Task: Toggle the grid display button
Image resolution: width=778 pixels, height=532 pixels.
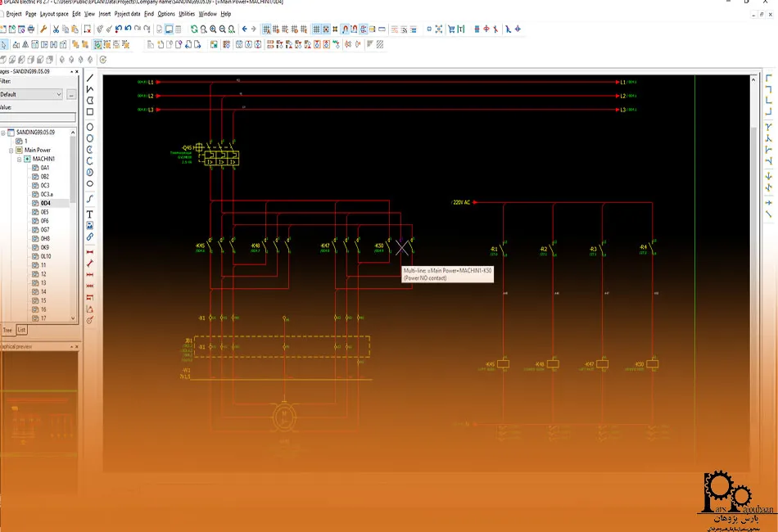Action: pos(317,29)
